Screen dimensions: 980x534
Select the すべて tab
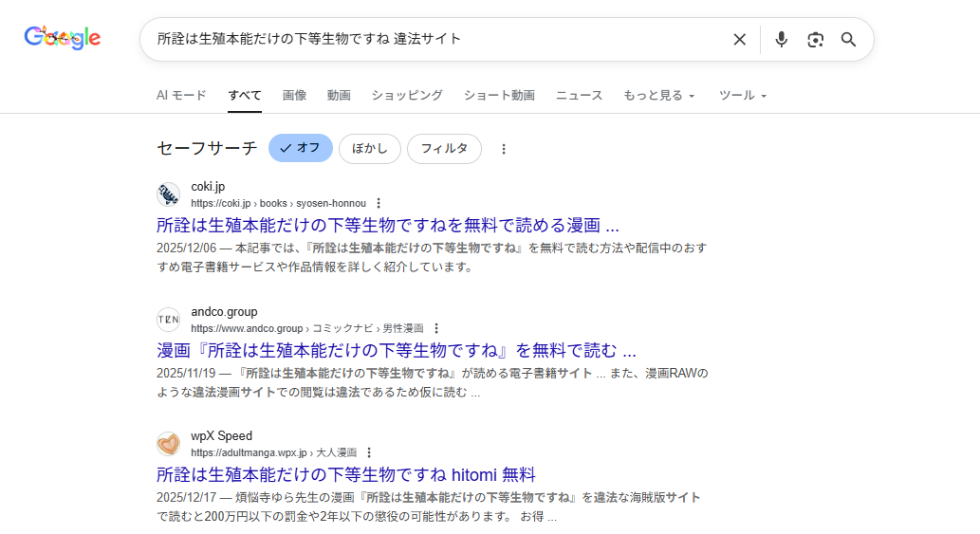[x=245, y=96]
